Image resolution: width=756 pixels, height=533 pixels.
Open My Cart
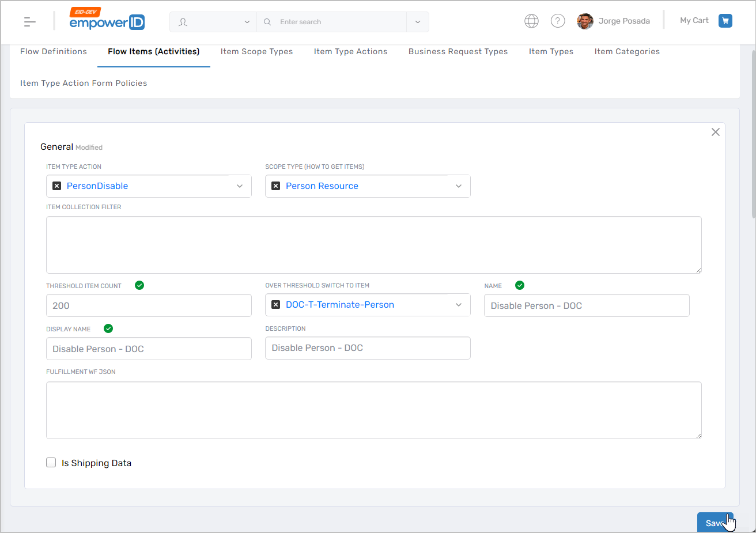(x=694, y=20)
